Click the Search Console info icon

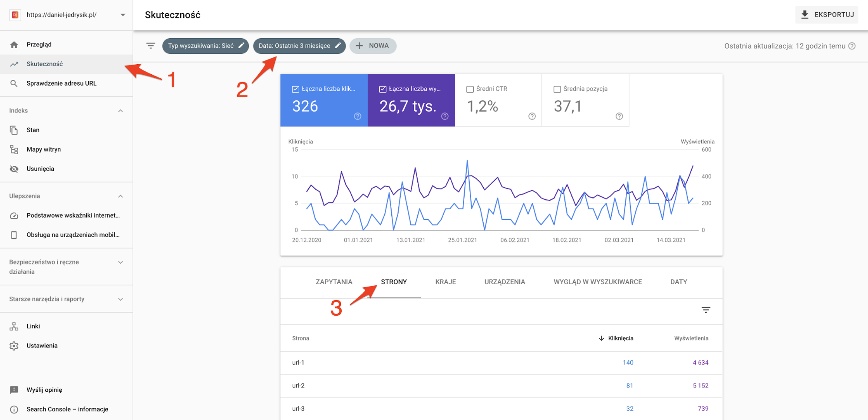click(14, 410)
